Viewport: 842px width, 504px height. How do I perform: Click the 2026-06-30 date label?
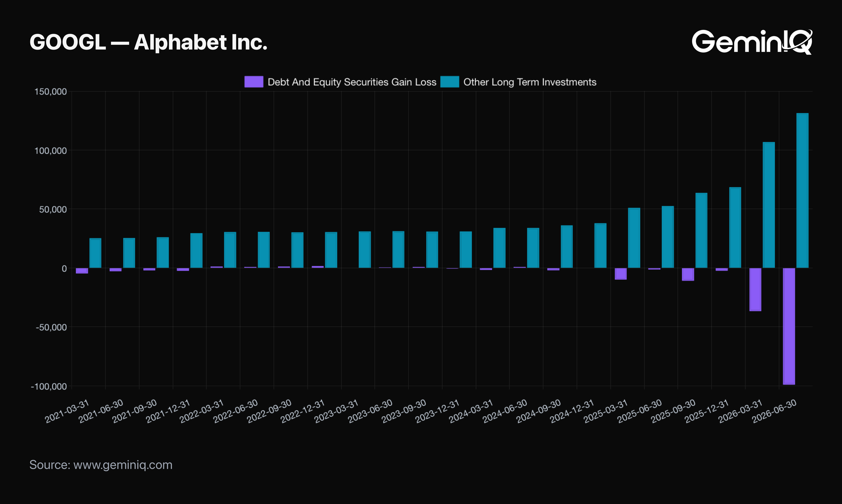click(774, 411)
